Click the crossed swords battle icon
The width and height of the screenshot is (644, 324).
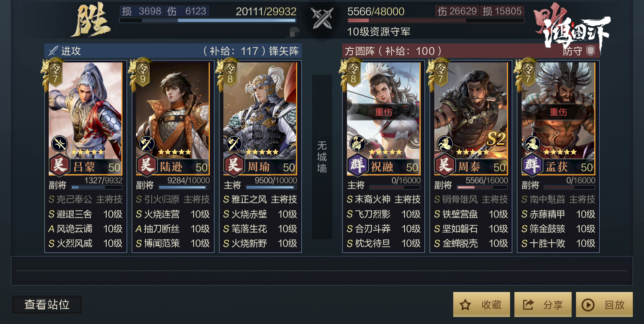tap(322, 18)
